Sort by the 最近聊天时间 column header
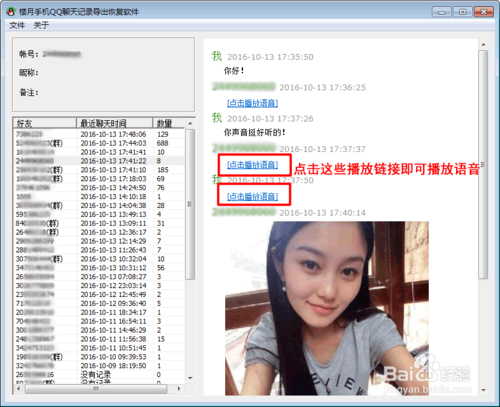The image size is (500, 407). pos(114,123)
